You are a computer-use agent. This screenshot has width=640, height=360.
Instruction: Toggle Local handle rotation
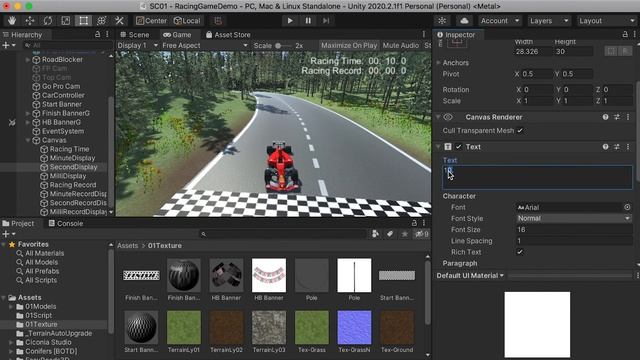point(187,21)
